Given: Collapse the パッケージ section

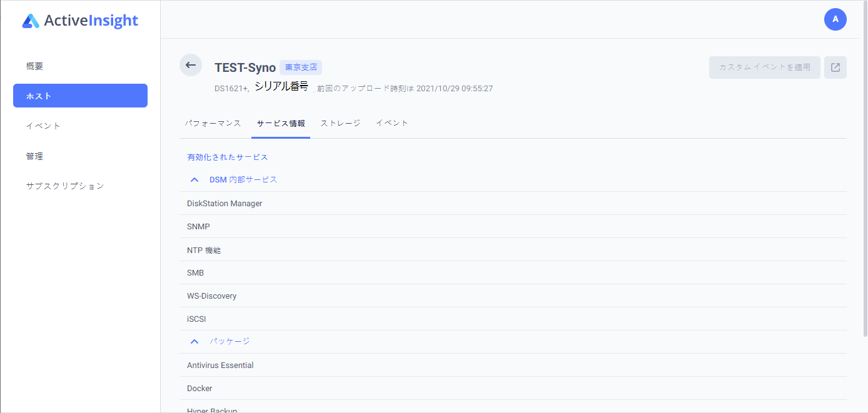Looking at the screenshot, I should coord(194,342).
